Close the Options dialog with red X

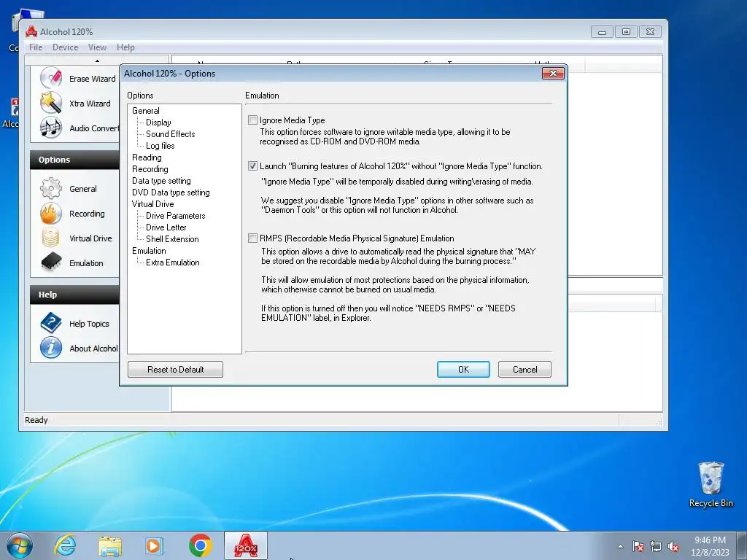pyautogui.click(x=553, y=74)
